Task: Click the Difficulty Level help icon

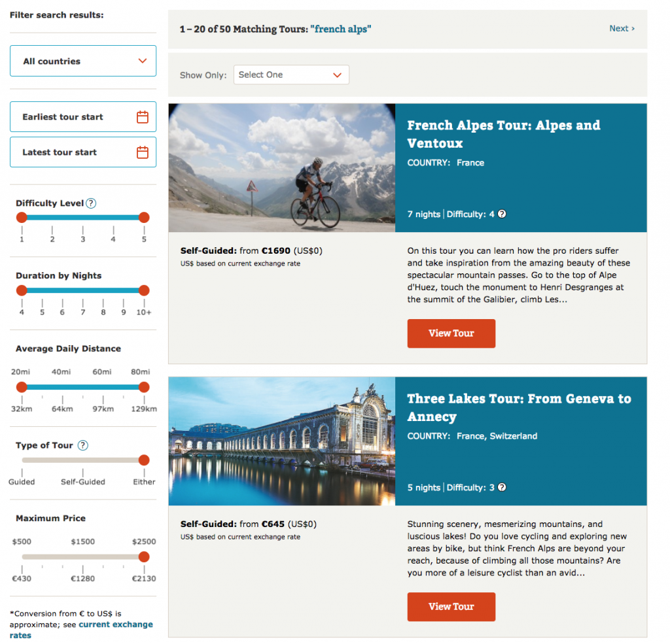Action: coord(91,203)
